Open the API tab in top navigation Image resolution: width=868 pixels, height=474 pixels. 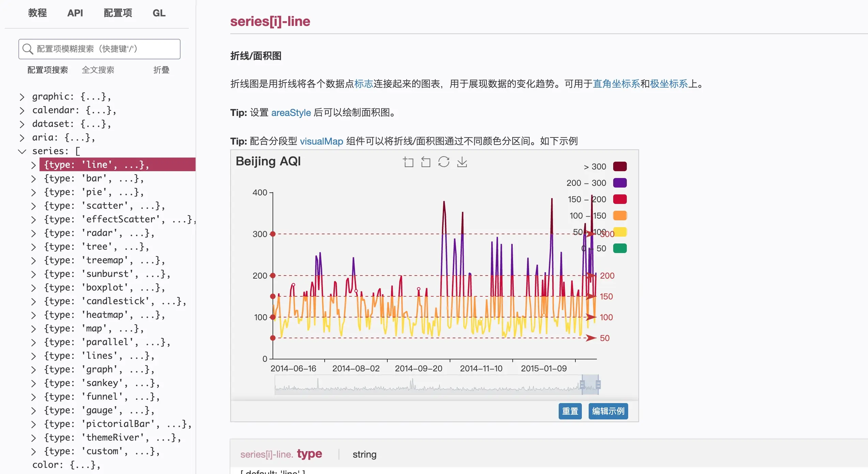75,13
